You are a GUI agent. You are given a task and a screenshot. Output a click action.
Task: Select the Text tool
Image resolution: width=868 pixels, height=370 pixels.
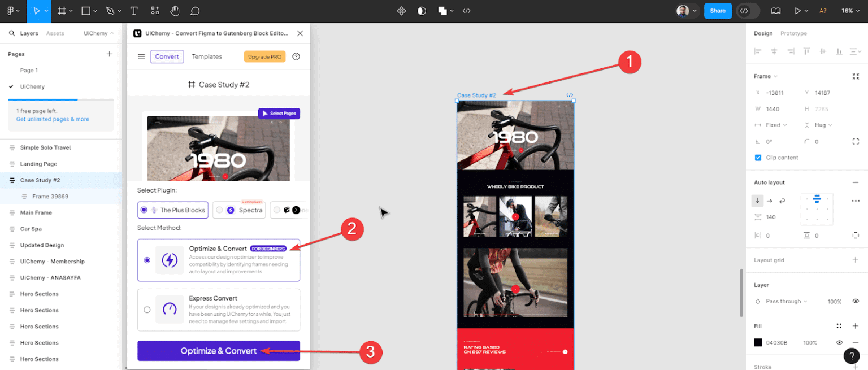tap(134, 11)
